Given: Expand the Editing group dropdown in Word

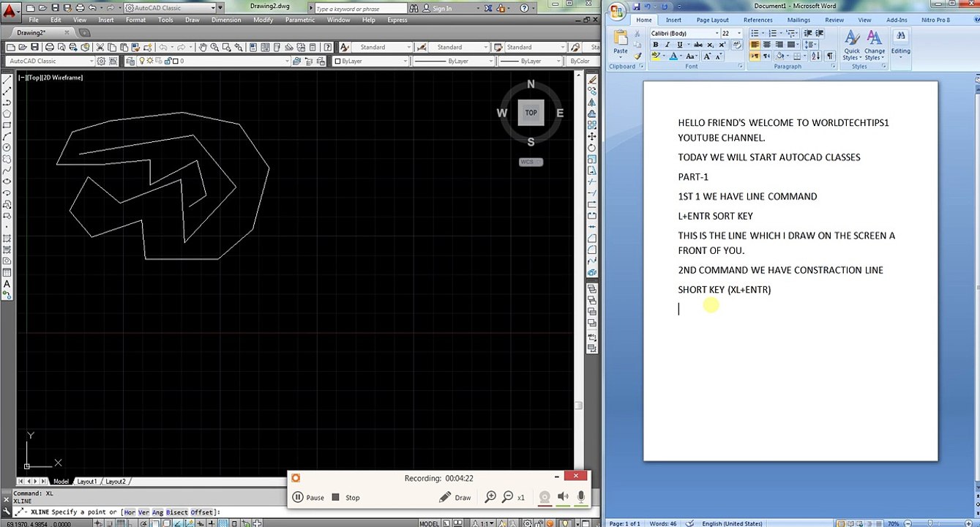Looking at the screenshot, I should point(901,44).
